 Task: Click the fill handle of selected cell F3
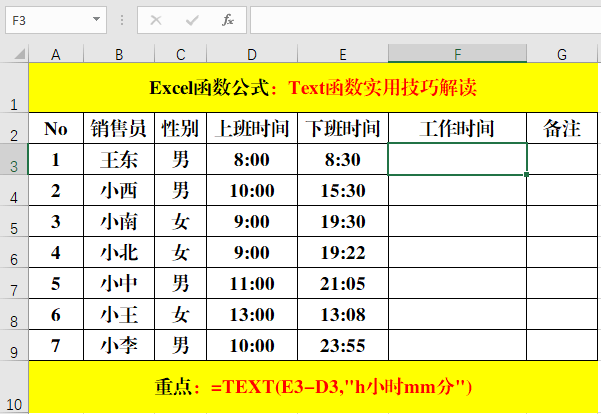tap(527, 174)
